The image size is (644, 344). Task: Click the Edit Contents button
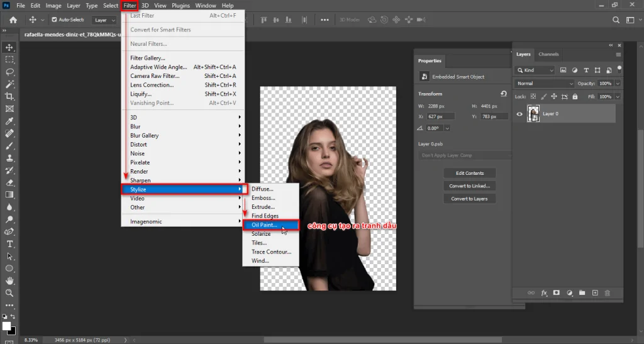point(469,173)
